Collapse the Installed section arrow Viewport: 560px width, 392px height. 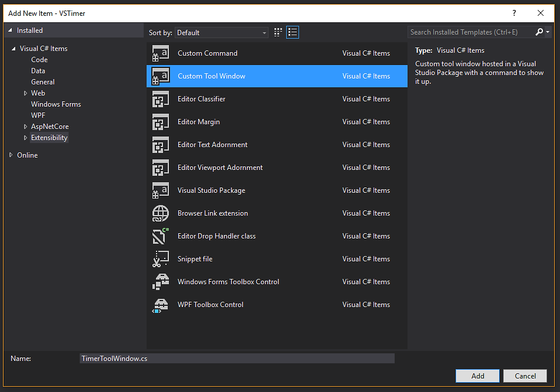pos(11,30)
